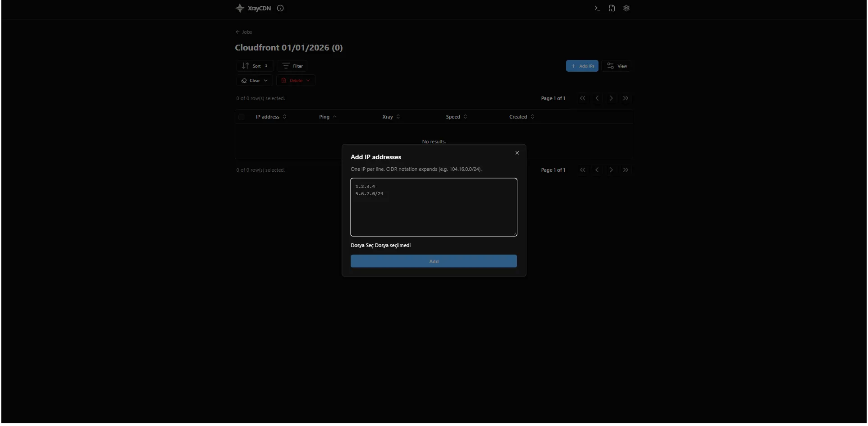Open the View options button
The width and height of the screenshot is (868, 426).
(x=617, y=66)
